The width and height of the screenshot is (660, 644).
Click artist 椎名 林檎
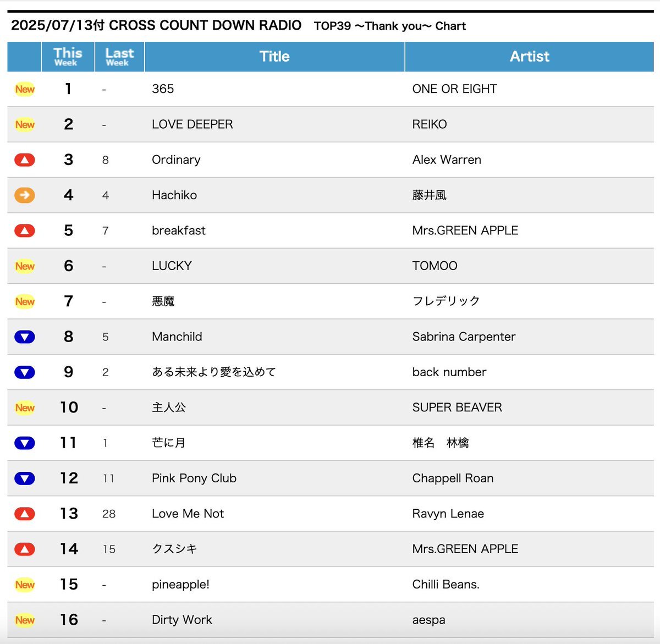click(441, 443)
